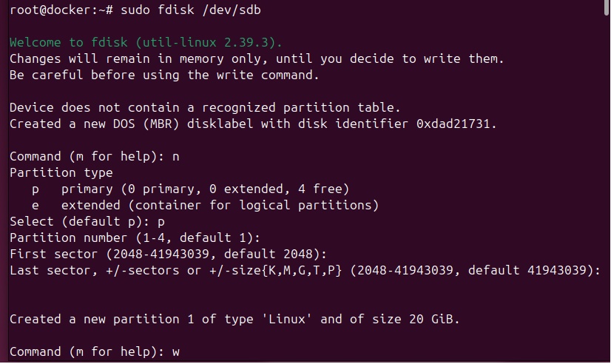Viewport: 611px width, 364px height.
Task: Click the first 'Command (m for help): n' line
Action: coord(95,157)
